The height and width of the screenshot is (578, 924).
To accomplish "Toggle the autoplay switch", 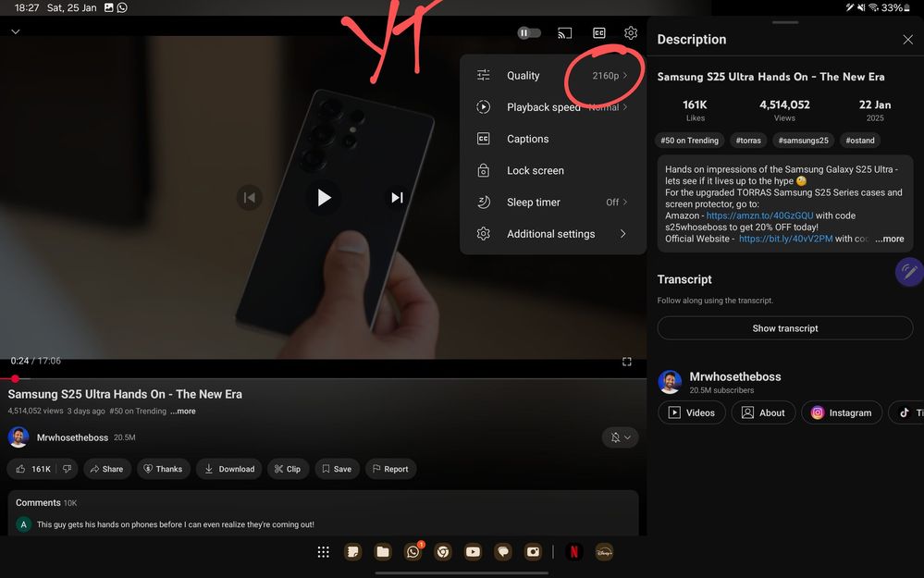I will pos(528,33).
